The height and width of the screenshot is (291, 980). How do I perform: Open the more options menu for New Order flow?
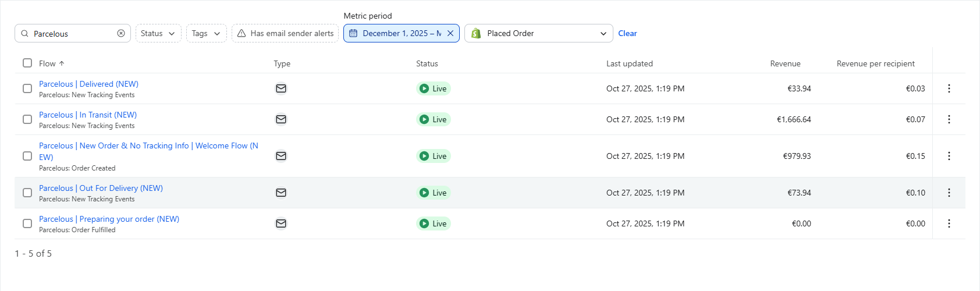(949, 156)
